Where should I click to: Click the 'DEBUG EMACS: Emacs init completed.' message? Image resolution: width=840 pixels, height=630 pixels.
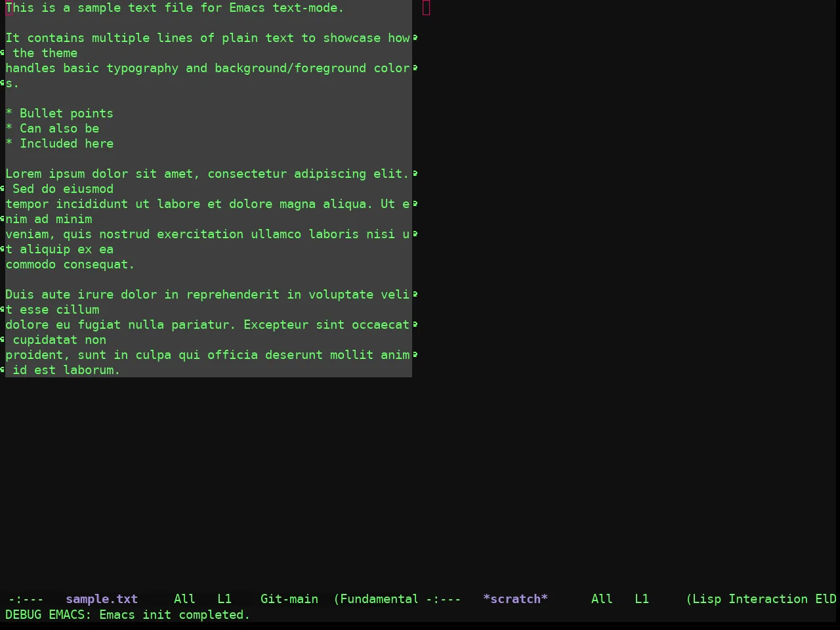pos(128,615)
